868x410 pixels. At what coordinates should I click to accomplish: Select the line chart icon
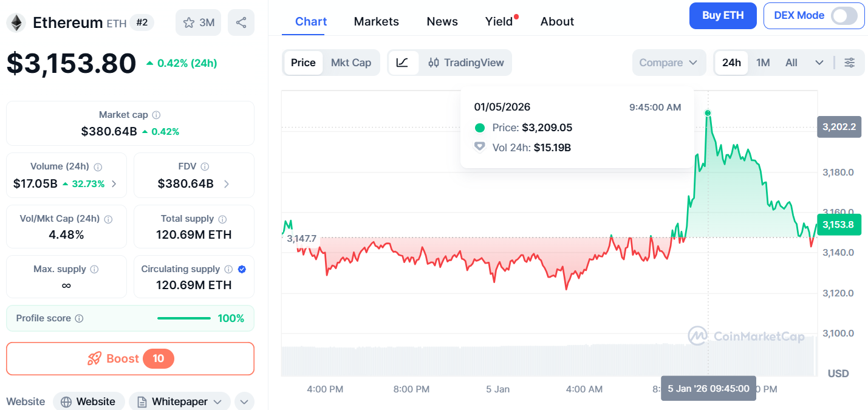(x=403, y=63)
